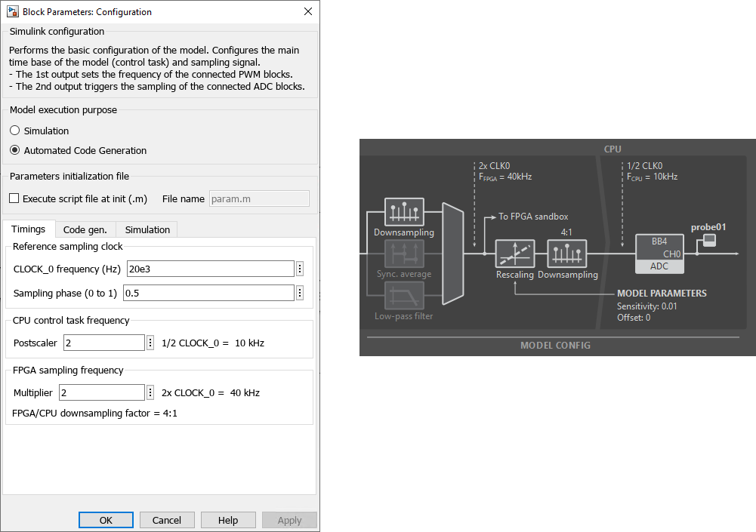Open options menu beside Sampling phase field

click(300, 293)
